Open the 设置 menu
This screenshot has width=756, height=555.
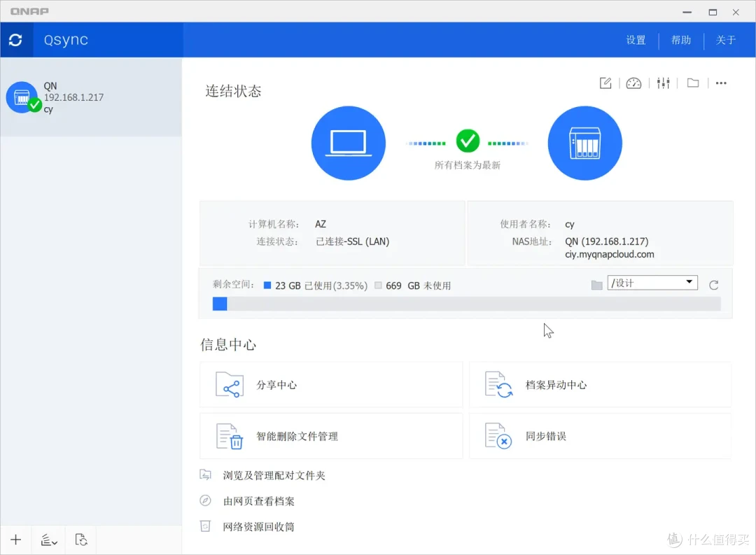click(636, 40)
